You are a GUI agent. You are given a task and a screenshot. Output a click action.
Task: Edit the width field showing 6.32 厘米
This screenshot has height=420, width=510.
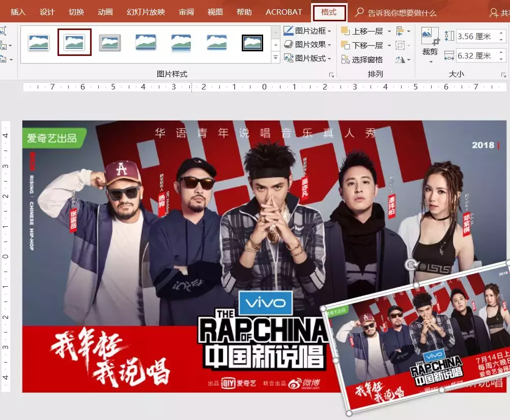pyautogui.click(x=477, y=55)
